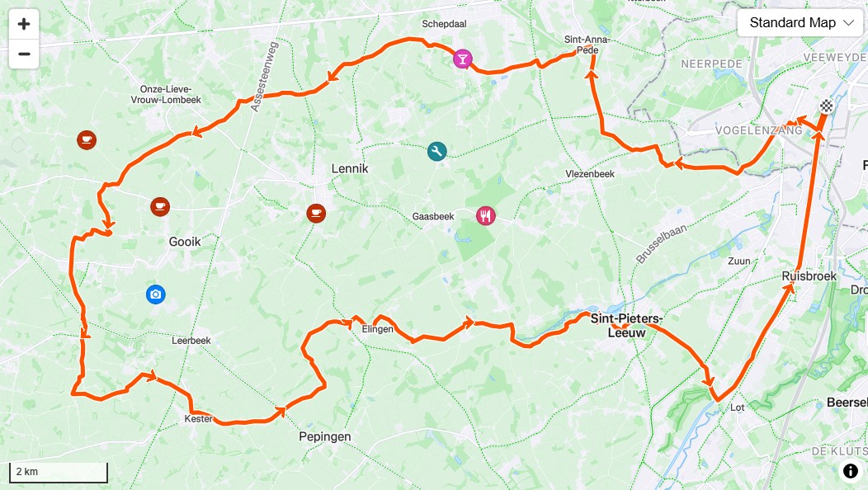
Task: Select the cocktail bar marker near Schepdaal
Action: tap(463, 59)
